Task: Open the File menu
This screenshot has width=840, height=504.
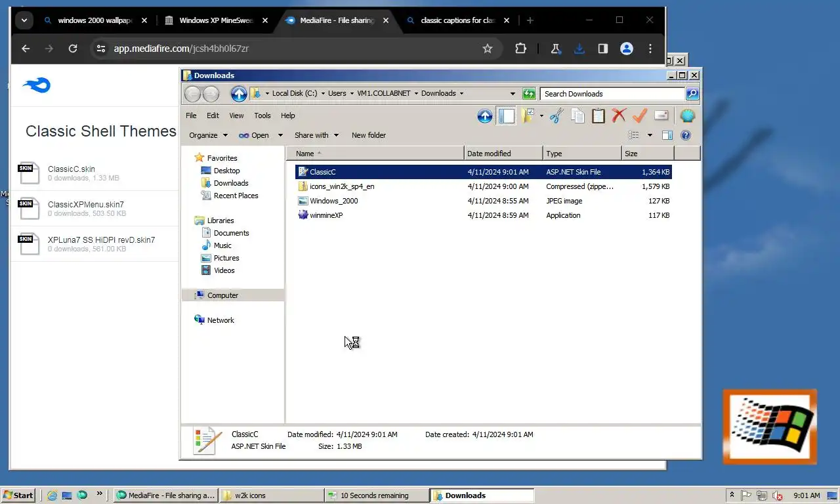Action: (x=191, y=115)
